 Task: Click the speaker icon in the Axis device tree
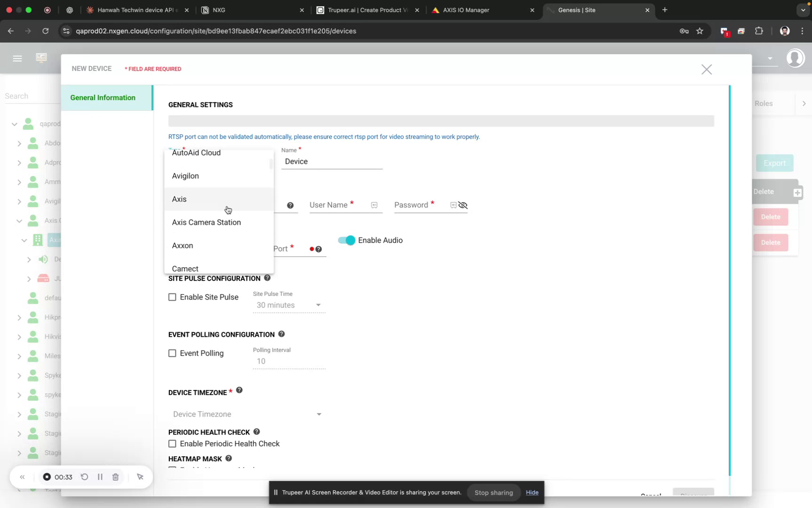coord(43,259)
